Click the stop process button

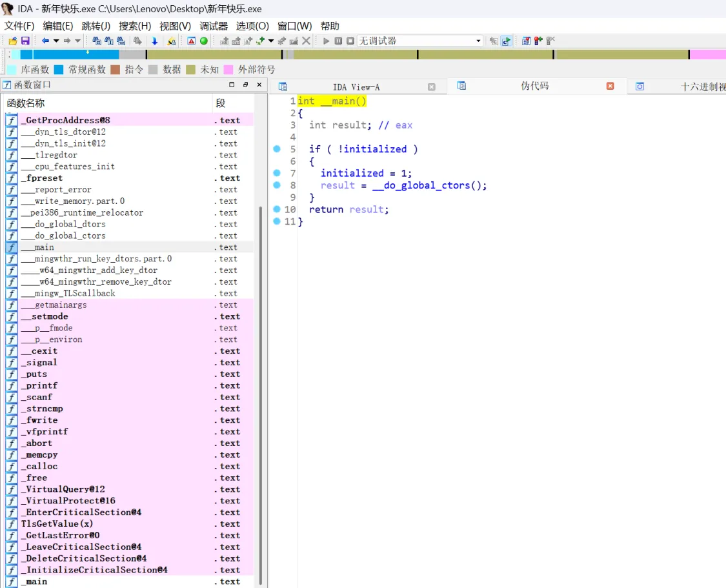[x=350, y=41]
